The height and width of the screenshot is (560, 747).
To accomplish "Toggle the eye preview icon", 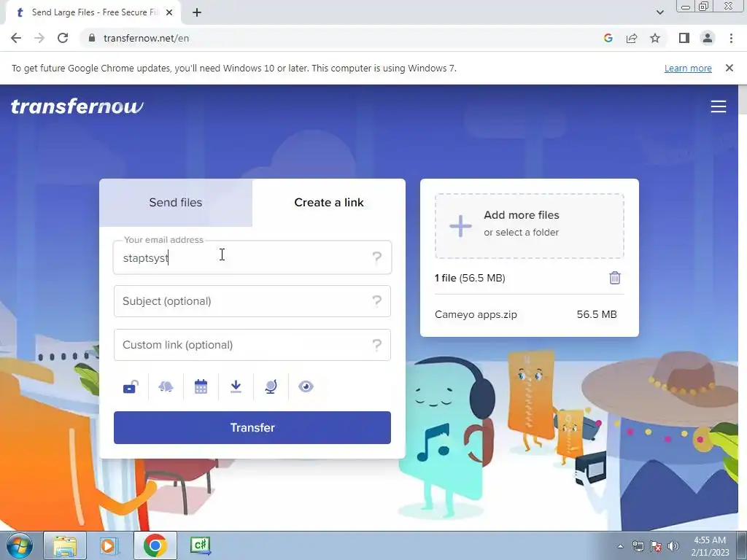I will (306, 386).
